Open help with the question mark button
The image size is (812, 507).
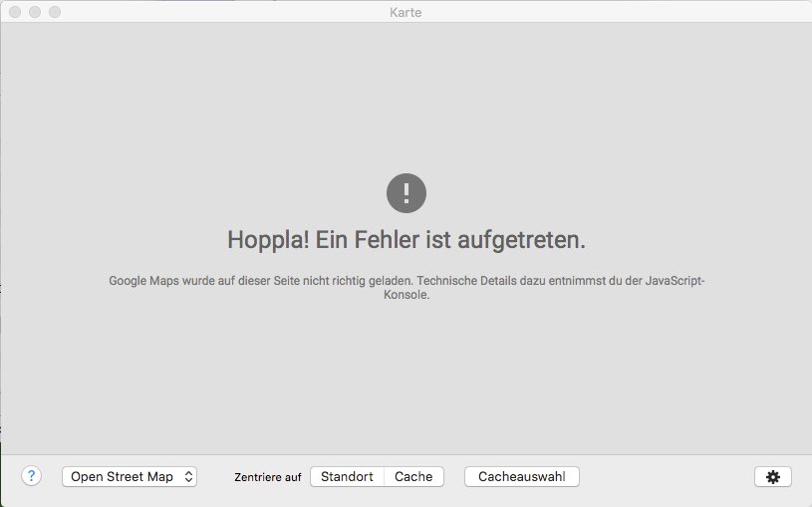[x=31, y=476]
